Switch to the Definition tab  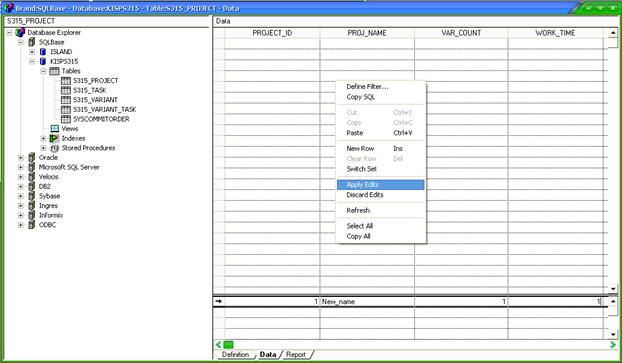tap(235, 355)
